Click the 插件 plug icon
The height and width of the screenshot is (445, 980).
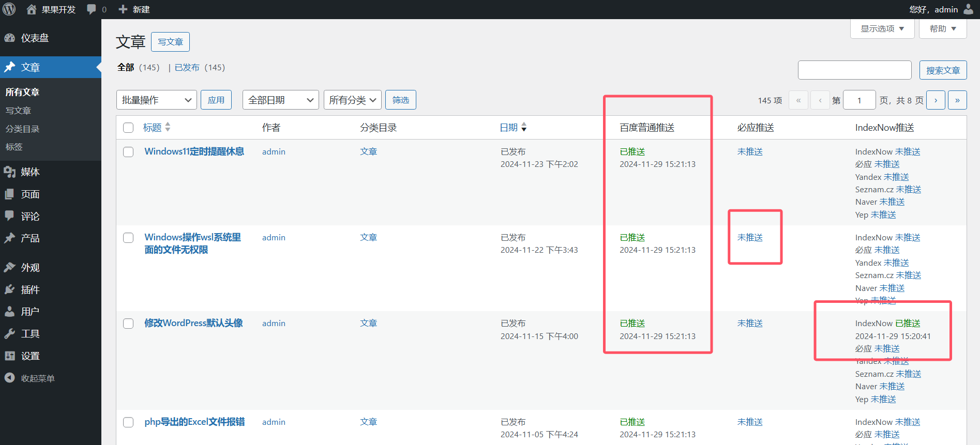click(x=10, y=289)
